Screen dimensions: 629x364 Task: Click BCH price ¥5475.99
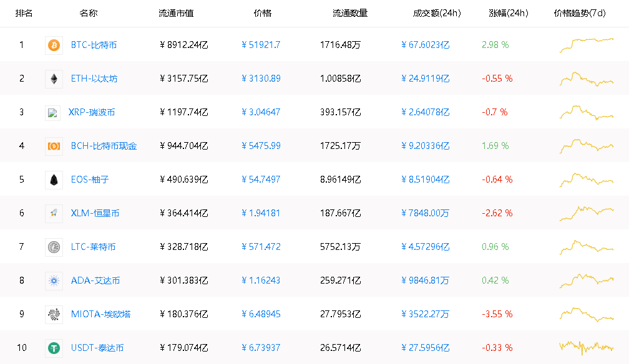coord(261,146)
